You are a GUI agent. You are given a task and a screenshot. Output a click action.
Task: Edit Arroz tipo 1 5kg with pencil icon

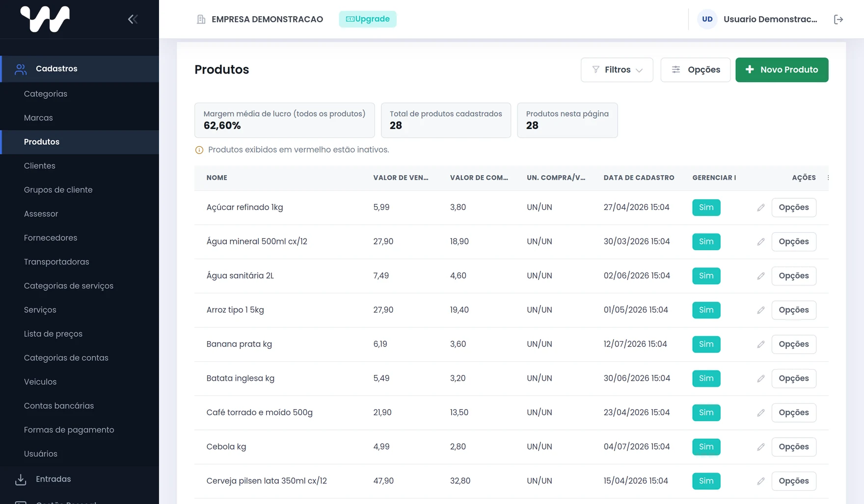(761, 310)
